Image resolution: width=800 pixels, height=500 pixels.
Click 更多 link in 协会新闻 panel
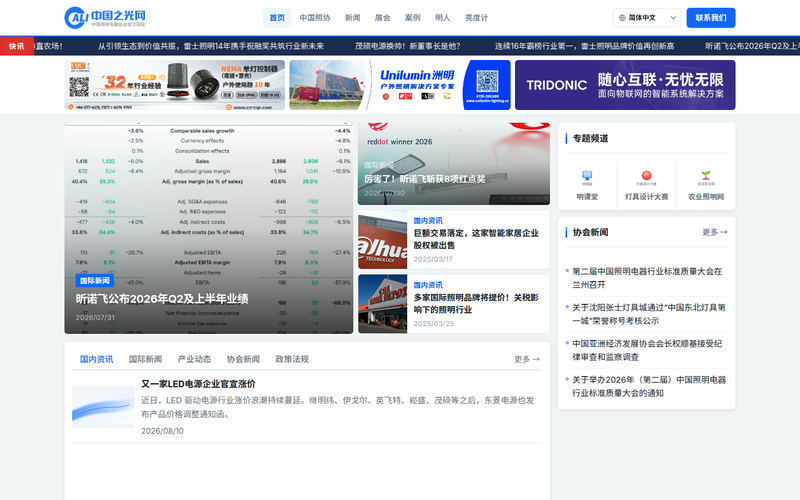click(x=715, y=232)
